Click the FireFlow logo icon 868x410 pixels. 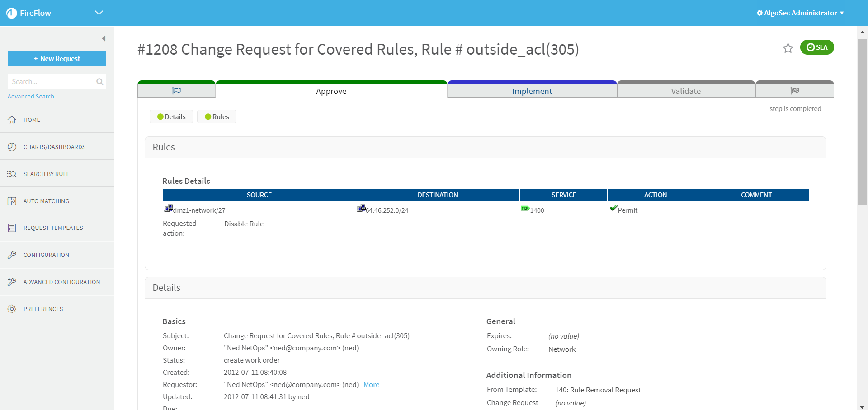(11, 13)
